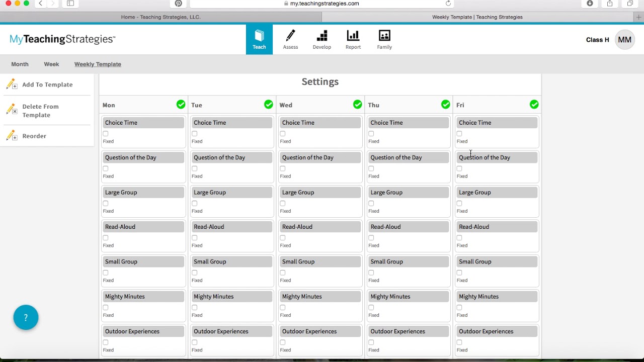Check Fixed for Thursday Read-Aloud
The width and height of the screenshot is (644, 362).
[x=371, y=238]
